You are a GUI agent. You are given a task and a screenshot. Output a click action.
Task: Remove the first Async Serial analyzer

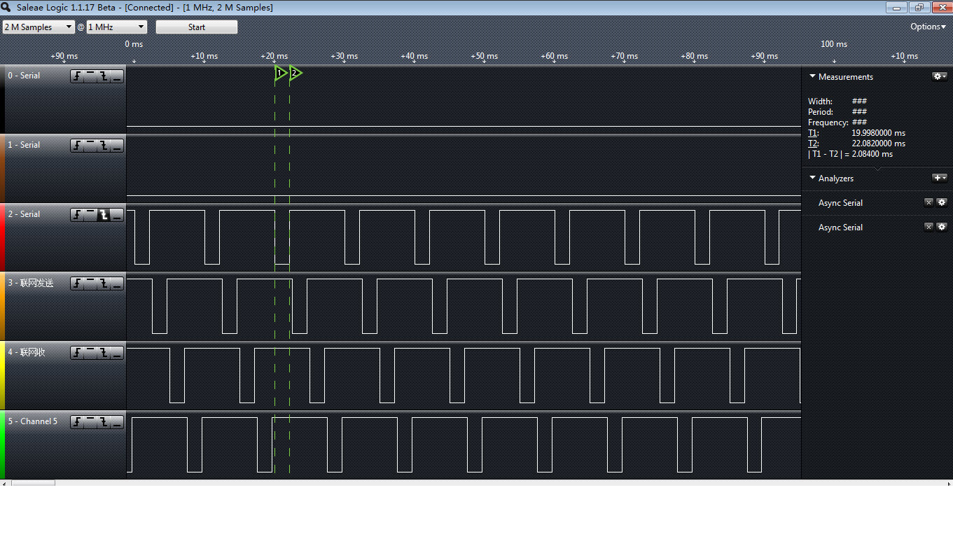tap(928, 202)
